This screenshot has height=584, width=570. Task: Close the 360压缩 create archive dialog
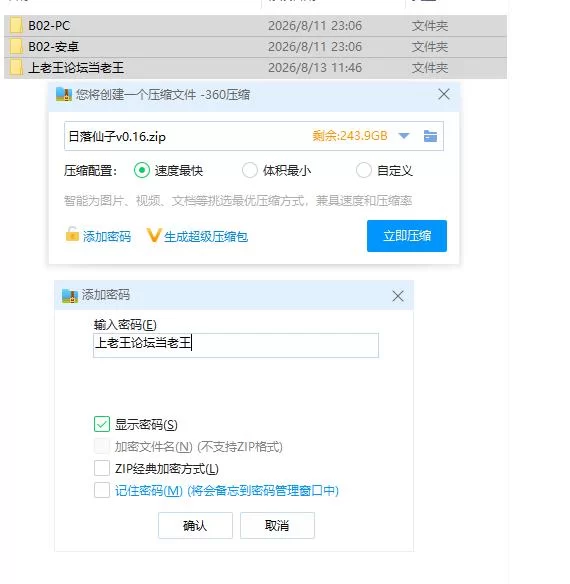(444, 94)
